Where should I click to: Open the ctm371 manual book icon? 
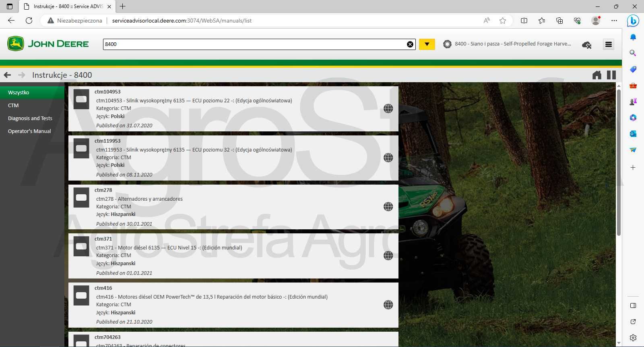(81, 246)
